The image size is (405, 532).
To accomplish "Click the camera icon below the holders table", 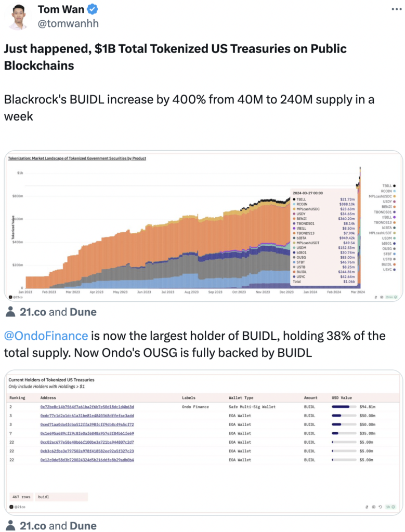I will point(374,507).
